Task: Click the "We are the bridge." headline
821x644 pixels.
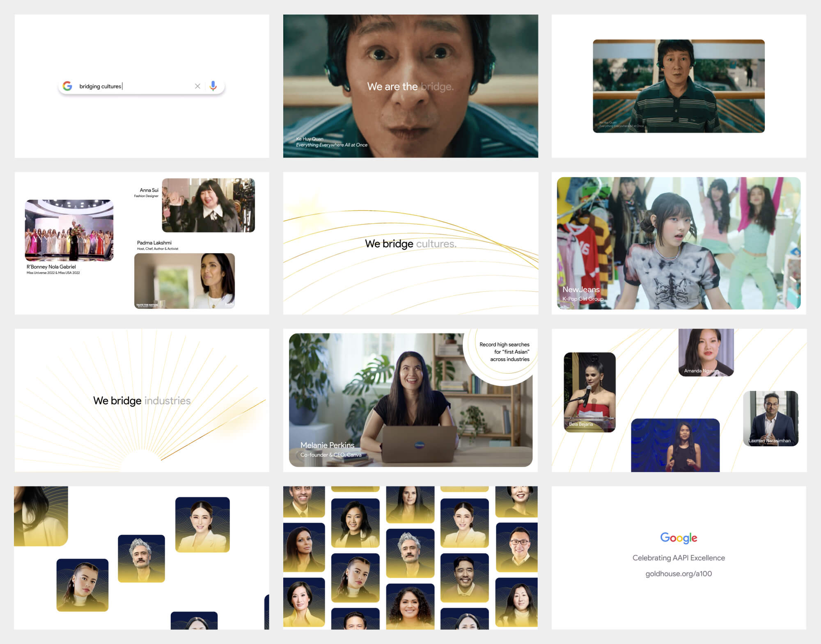Action: [410, 87]
